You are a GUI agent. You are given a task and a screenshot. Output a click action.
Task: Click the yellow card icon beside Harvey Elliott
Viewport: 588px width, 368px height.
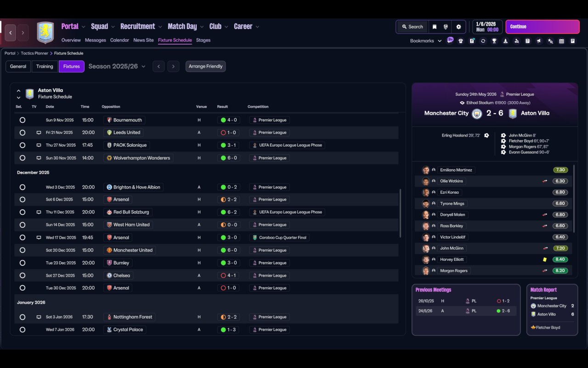click(x=545, y=259)
